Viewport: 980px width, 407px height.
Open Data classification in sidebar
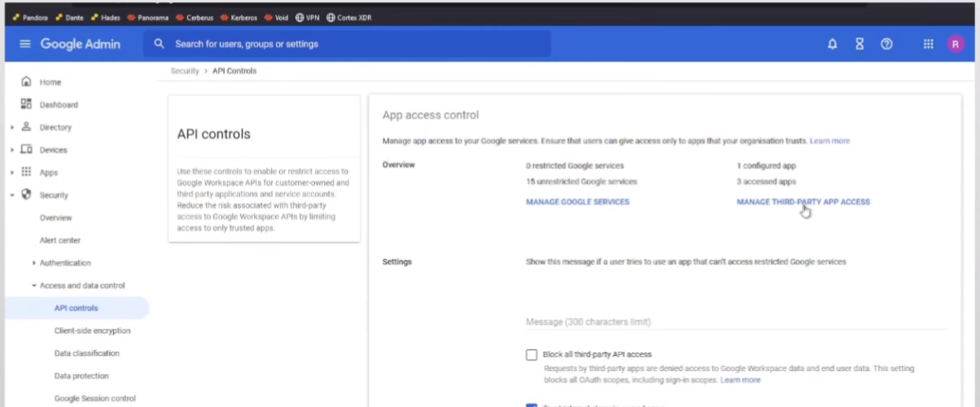tap(87, 353)
